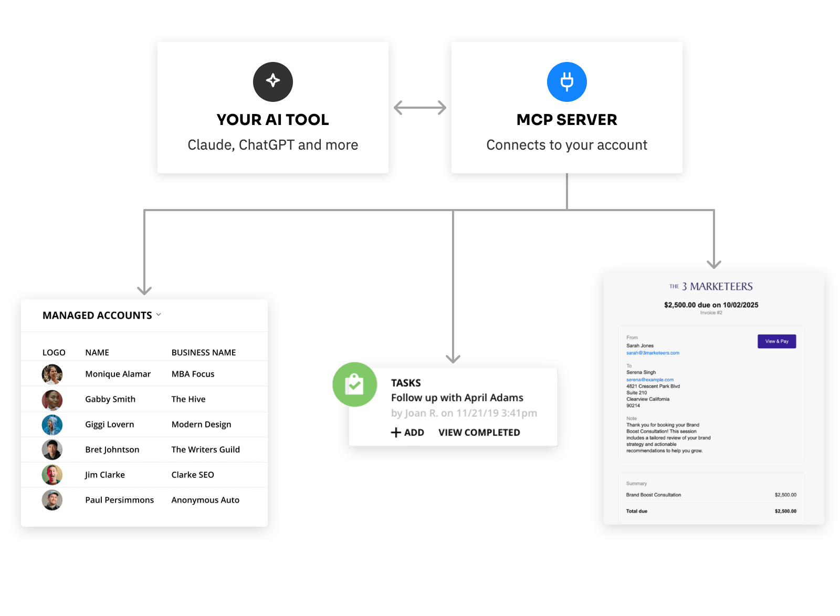This screenshot has height=616, width=840.
Task: Click the MCP SERVER heading
Action: pyautogui.click(x=567, y=120)
